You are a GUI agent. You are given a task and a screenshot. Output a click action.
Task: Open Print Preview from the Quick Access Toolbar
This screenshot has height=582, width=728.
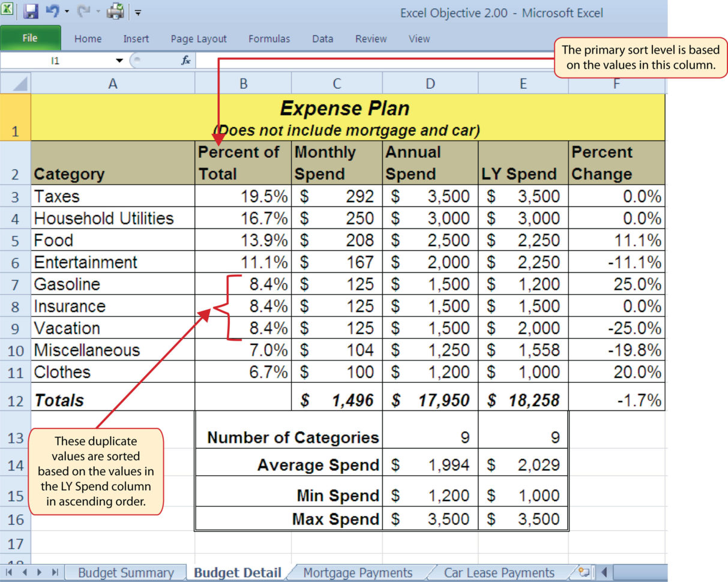click(114, 10)
